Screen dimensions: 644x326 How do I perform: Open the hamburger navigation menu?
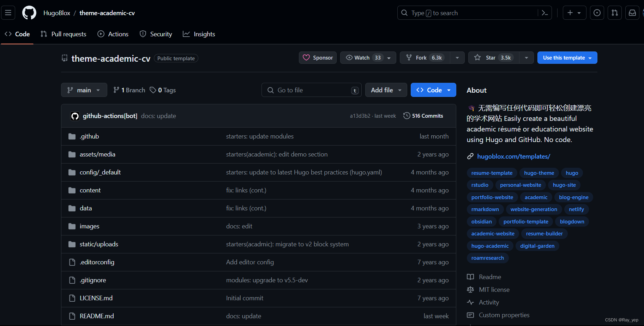(x=8, y=13)
